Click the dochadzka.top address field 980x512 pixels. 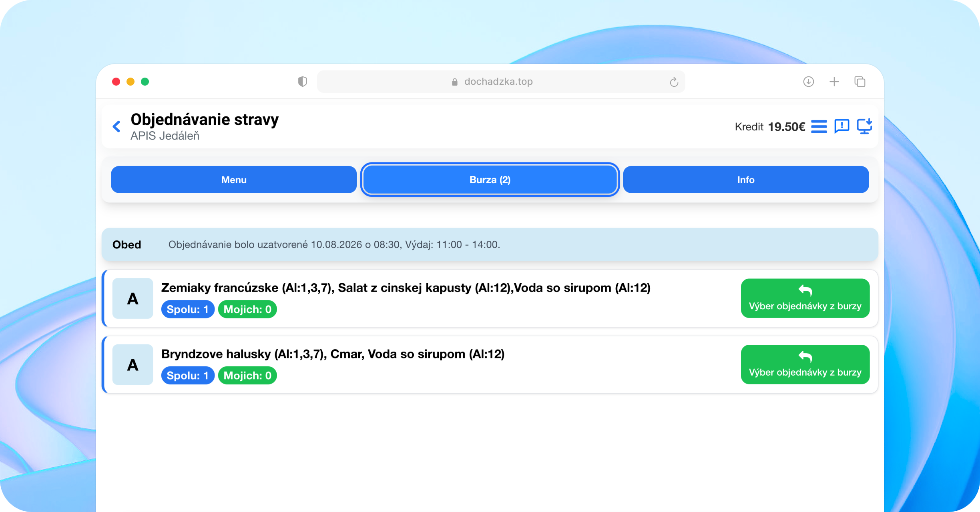tap(501, 82)
